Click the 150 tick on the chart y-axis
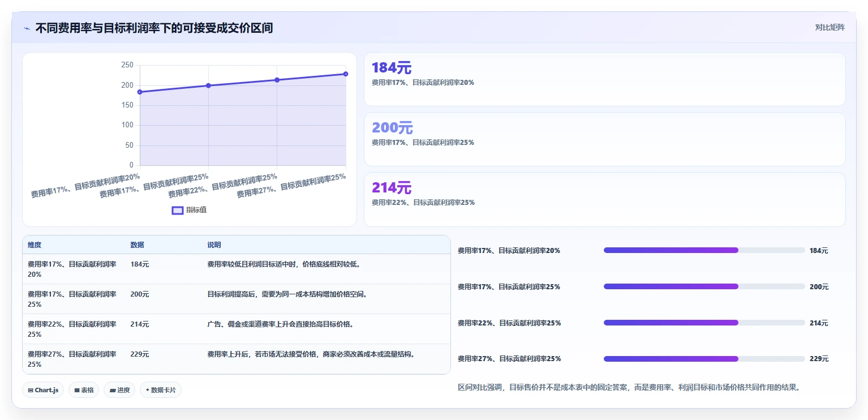 (x=127, y=105)
